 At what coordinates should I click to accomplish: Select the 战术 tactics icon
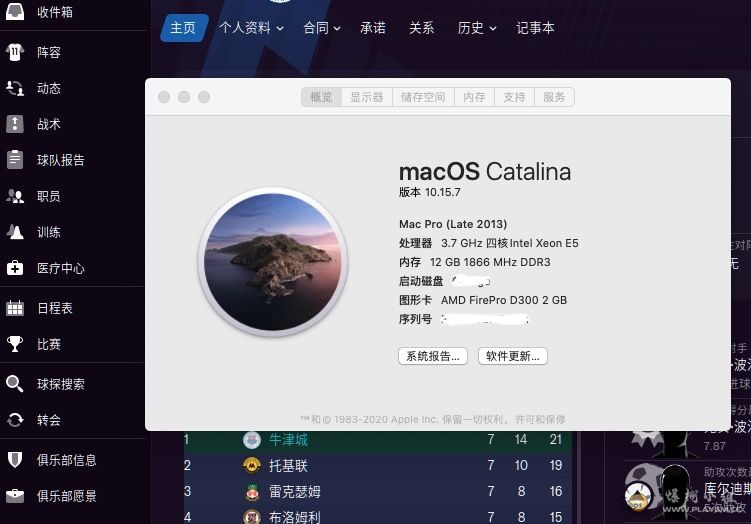pos(15,124)
